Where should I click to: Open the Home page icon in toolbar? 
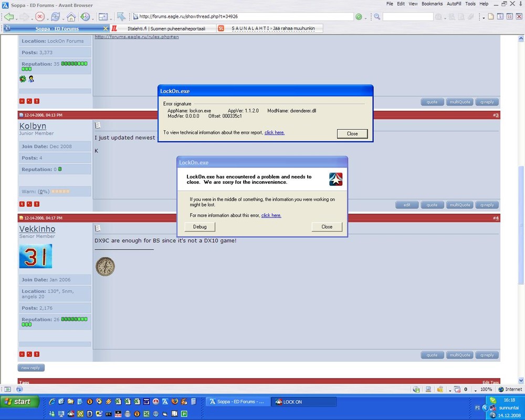71,16
